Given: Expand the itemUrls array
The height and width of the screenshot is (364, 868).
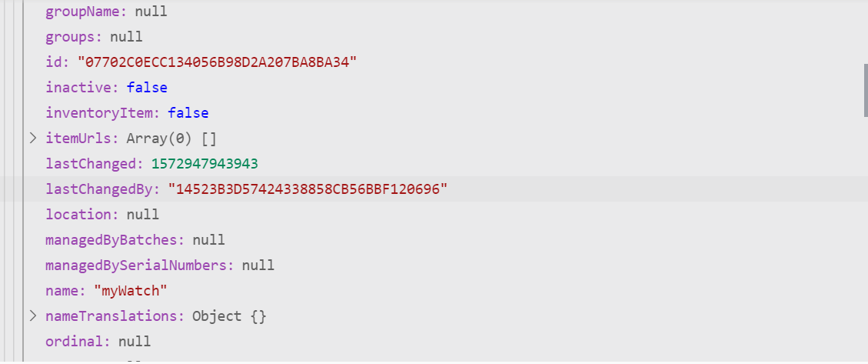Looking at the screenshot, I should (x=32, y=138).
